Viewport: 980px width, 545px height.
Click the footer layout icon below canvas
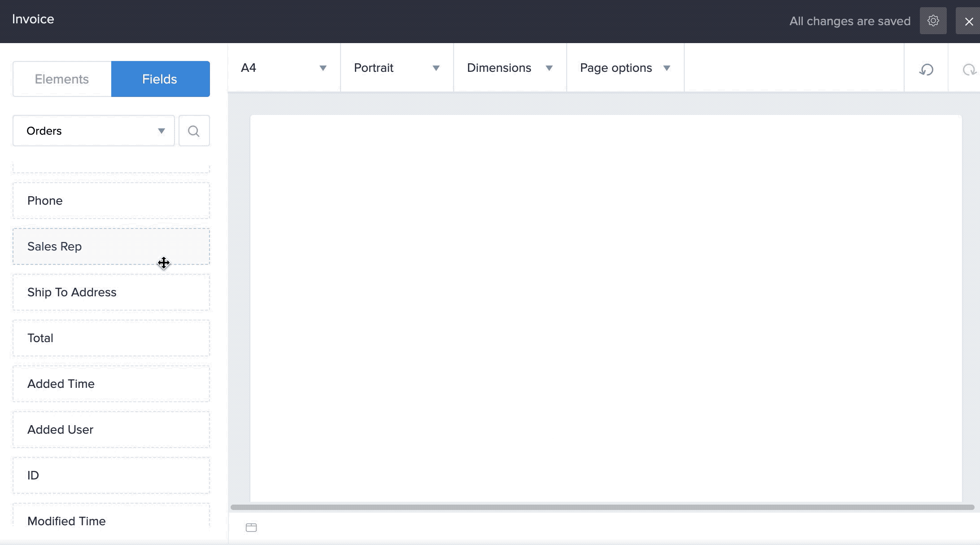(251, 527)
